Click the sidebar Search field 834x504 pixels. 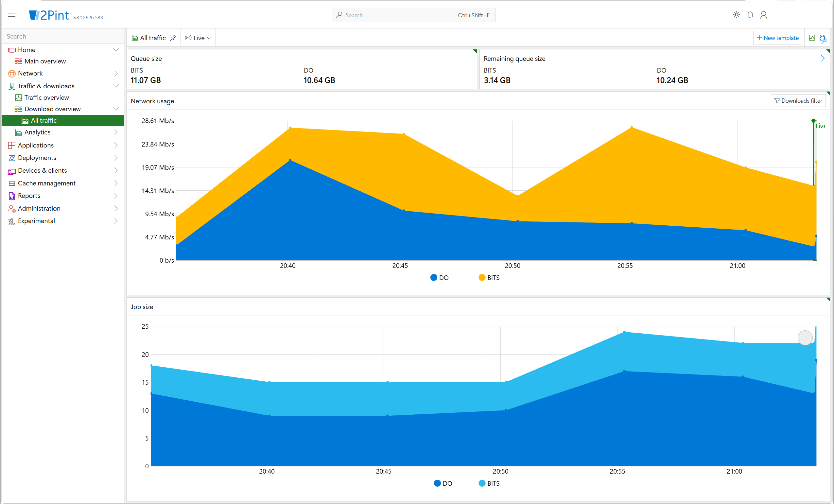click(x=62, y=36)
